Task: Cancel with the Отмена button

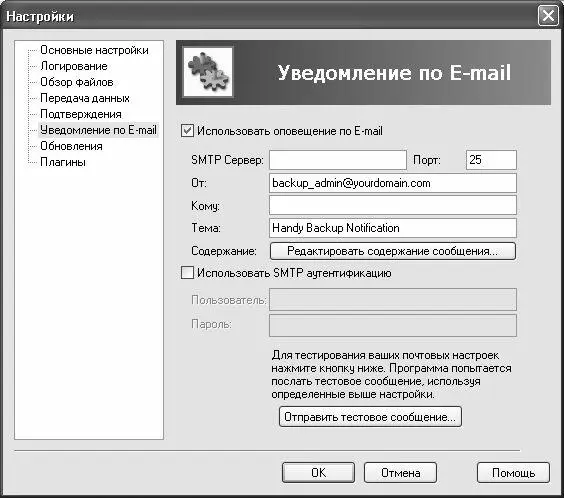Action: click(400, 472)
